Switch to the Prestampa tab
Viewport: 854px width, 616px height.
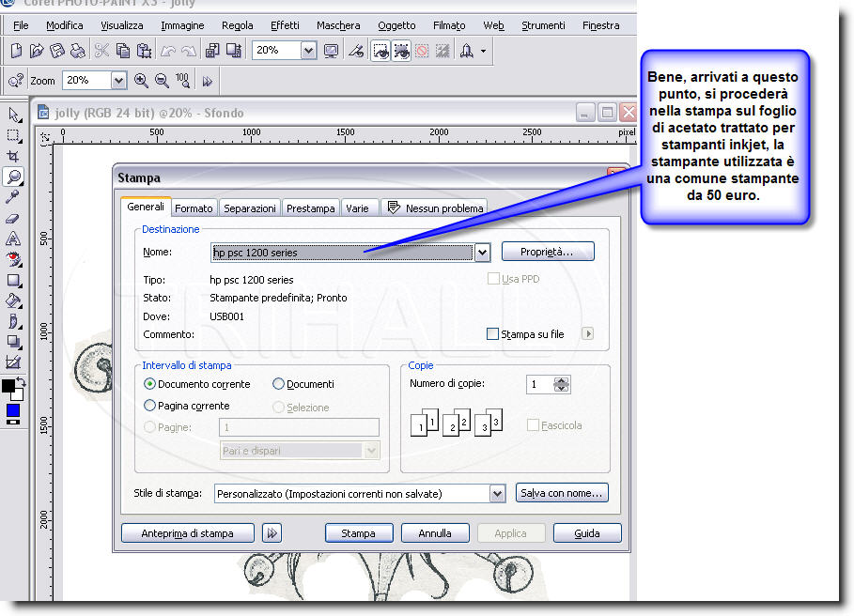coord(310,208)
